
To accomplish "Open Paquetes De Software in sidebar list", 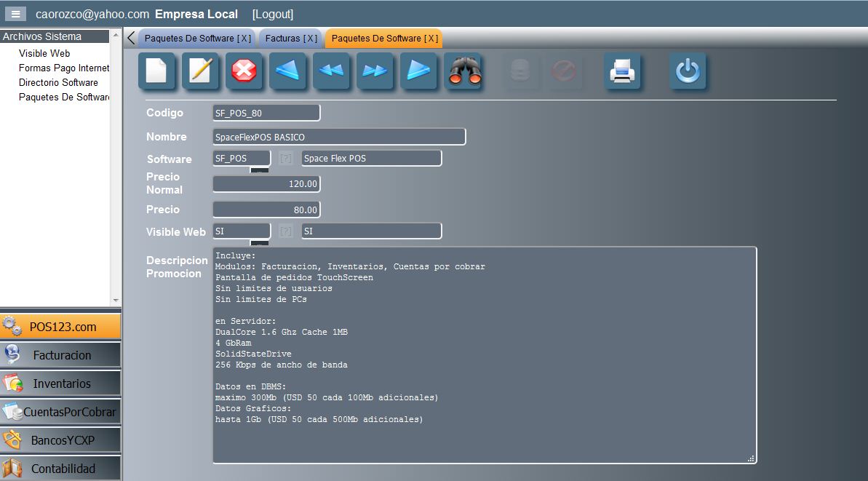I will click(63, 97).
